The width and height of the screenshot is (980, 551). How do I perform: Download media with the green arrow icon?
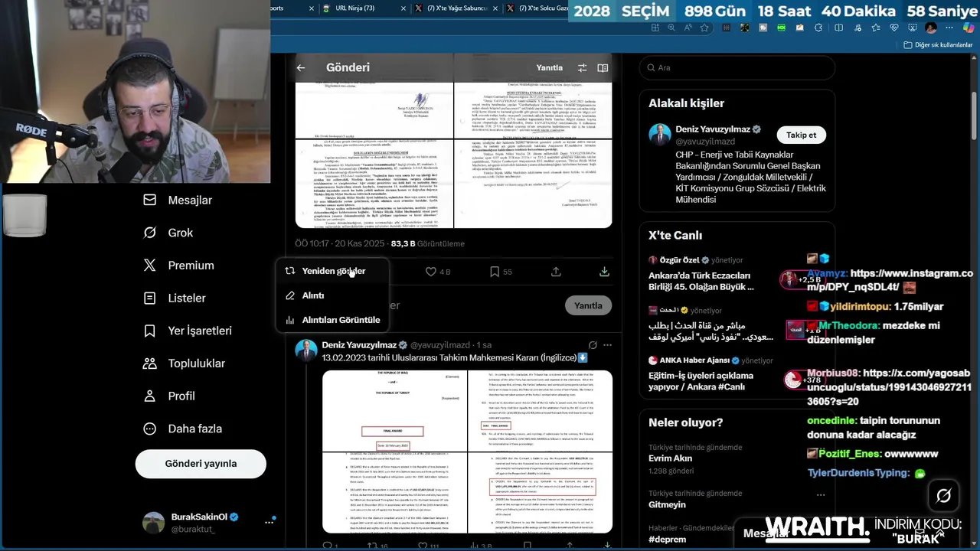[604, 272]
